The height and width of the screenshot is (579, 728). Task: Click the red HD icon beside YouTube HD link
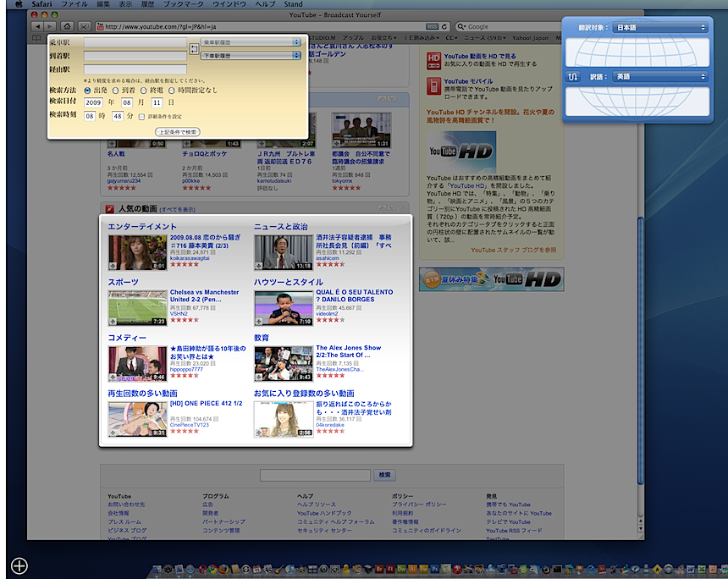[x=433, y=61]
